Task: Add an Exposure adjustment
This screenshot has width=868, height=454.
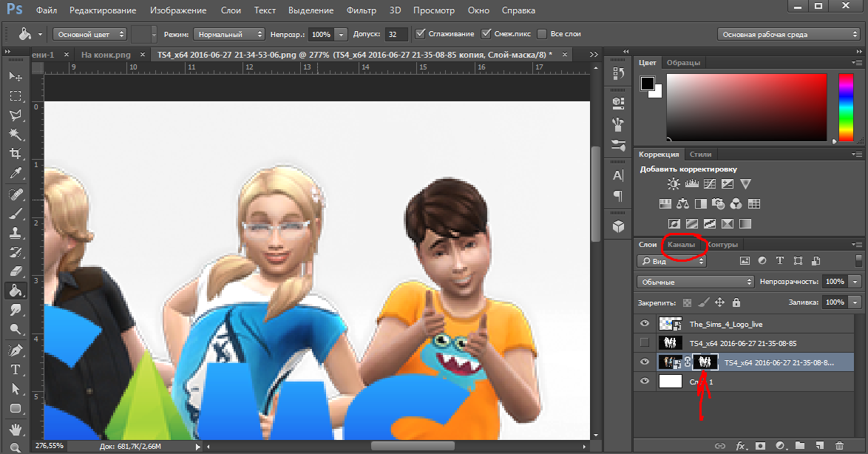Action: coord(728,184)
